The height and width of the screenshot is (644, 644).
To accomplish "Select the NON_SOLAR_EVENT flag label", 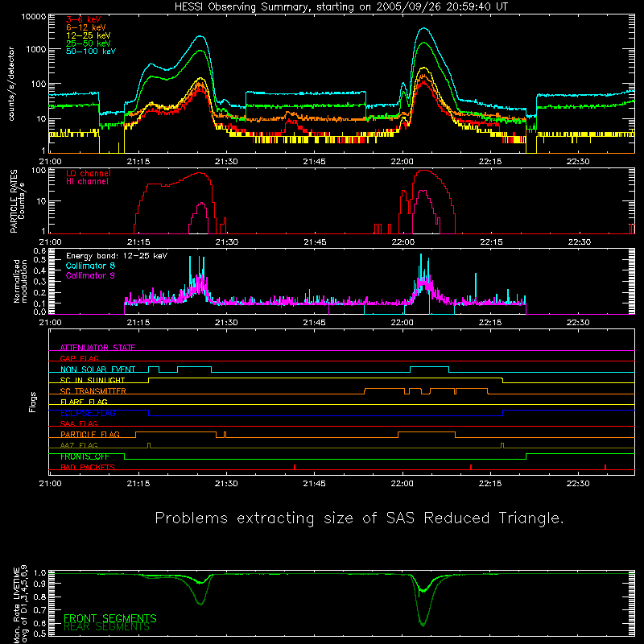I will tap(97, 369).
